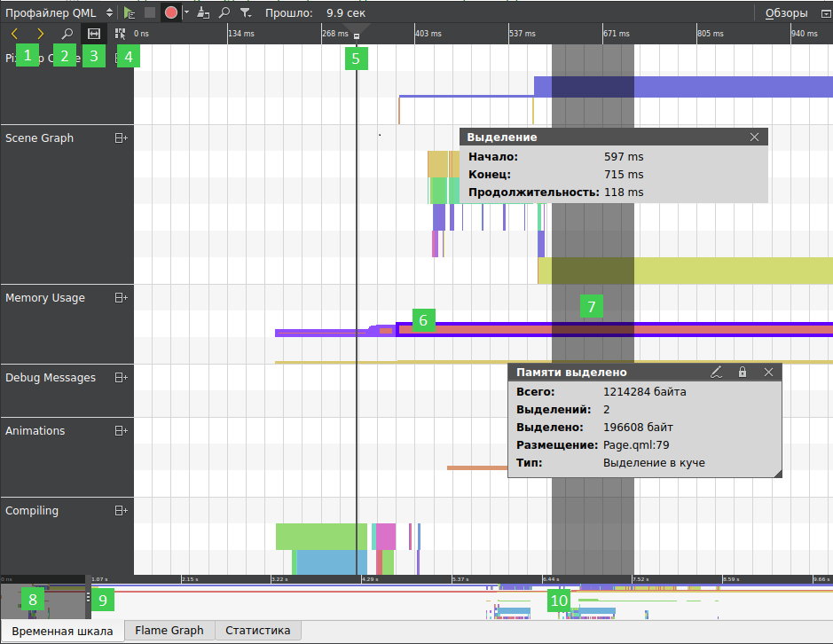Toggle view event information on mouseover
The width and height of the screenshot is (833, 644).
click(x=120, y=34)
